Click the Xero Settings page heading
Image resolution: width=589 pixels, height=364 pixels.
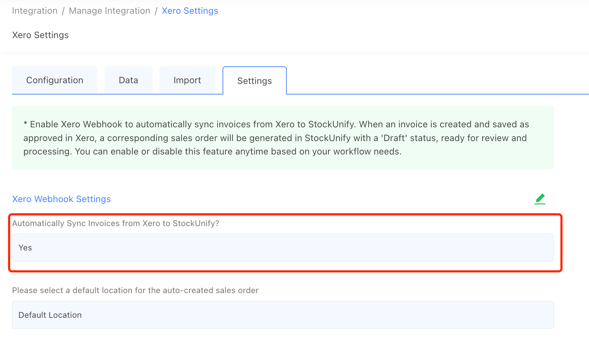point(40,35)
